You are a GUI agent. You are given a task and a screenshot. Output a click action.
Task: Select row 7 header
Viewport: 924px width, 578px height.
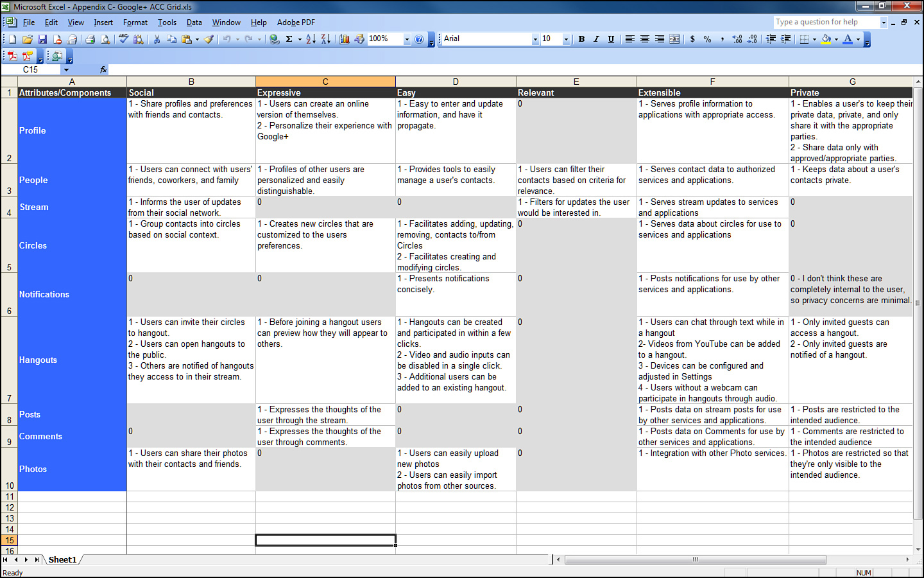(x=9, y=360)
